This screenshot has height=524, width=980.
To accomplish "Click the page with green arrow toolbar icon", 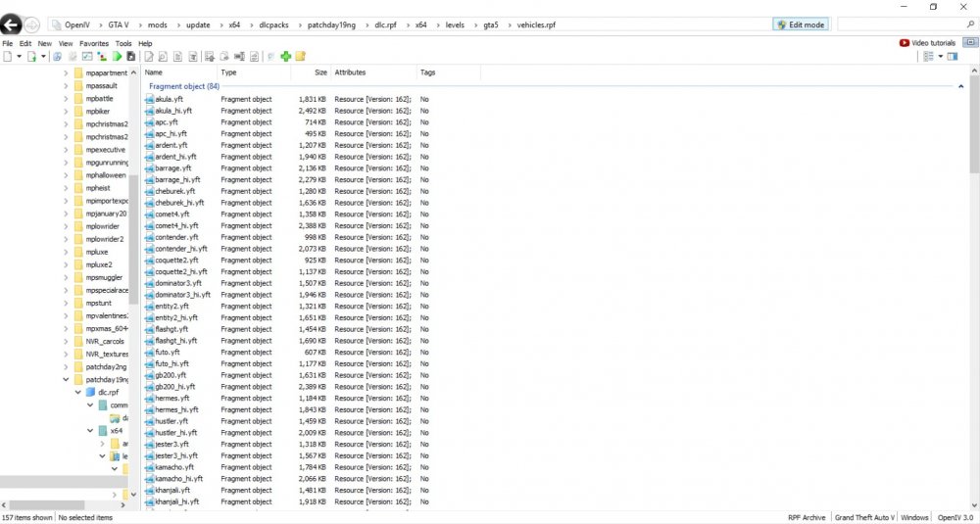I will (x=32, y=56).
